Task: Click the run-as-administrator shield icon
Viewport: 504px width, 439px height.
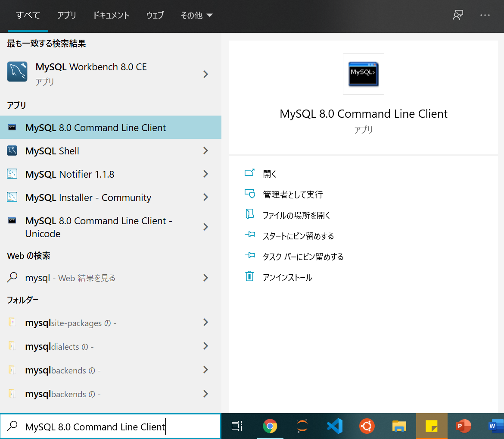Action: [250, 194]
